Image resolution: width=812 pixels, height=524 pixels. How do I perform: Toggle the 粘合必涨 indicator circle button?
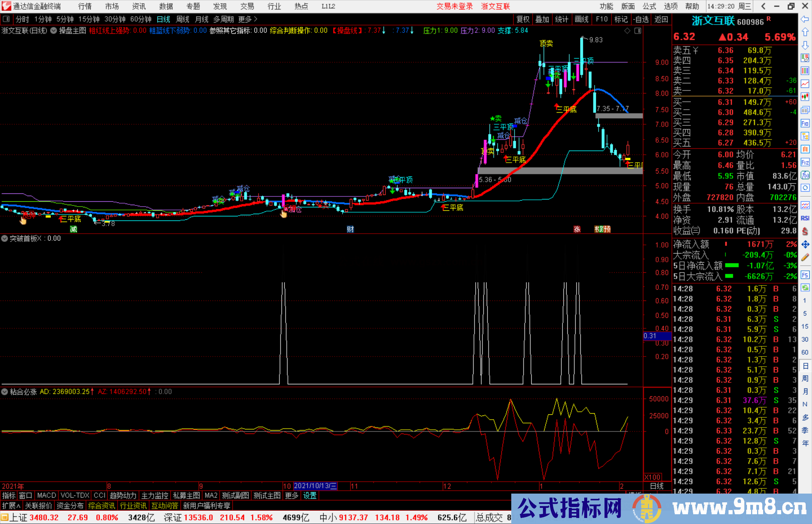point(5,391)
